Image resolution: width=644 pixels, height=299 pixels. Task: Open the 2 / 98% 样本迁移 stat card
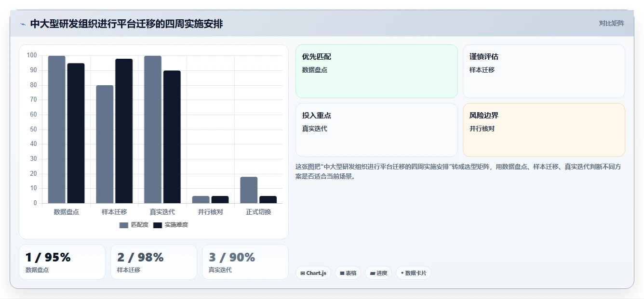coord(154,262)
